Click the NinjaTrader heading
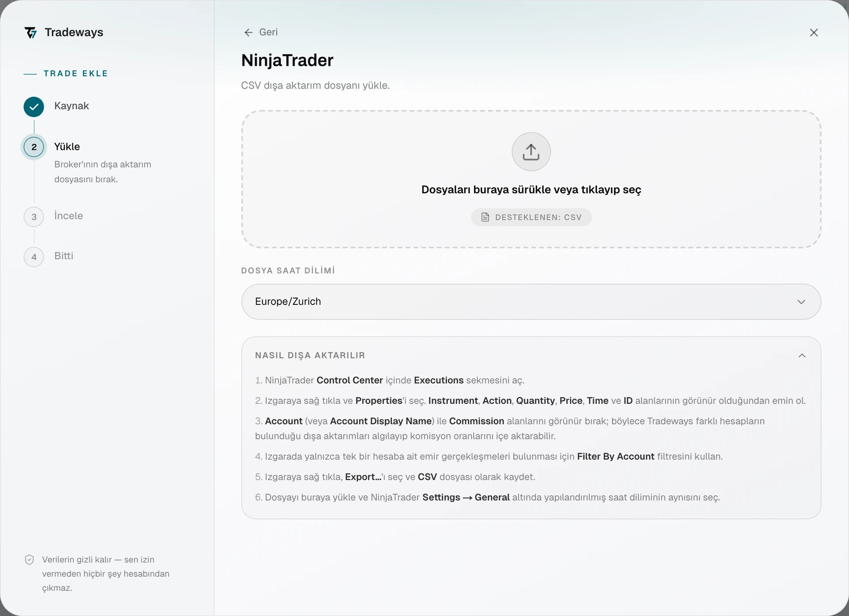 pos(287,61)
